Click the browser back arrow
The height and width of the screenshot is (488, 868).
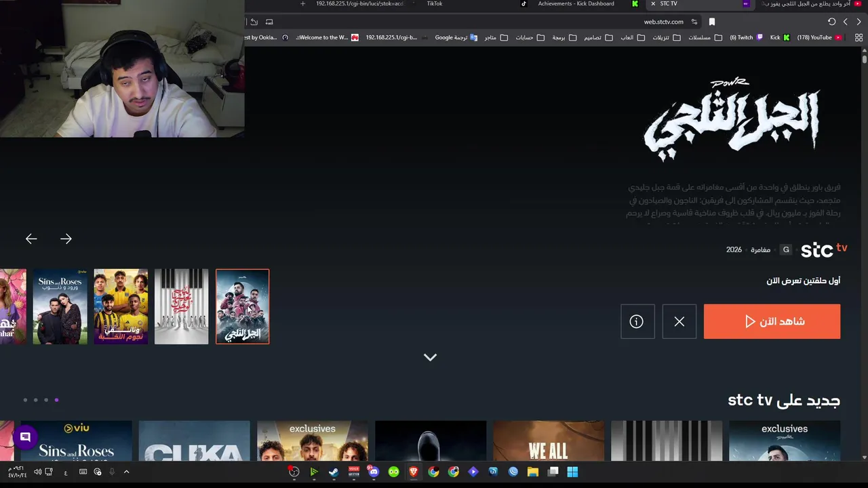pyautogui.click(x=845, y=22)
